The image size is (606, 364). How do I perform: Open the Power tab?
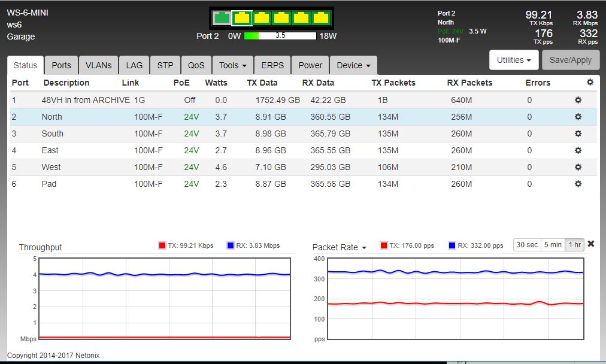(x=310, y=65)
